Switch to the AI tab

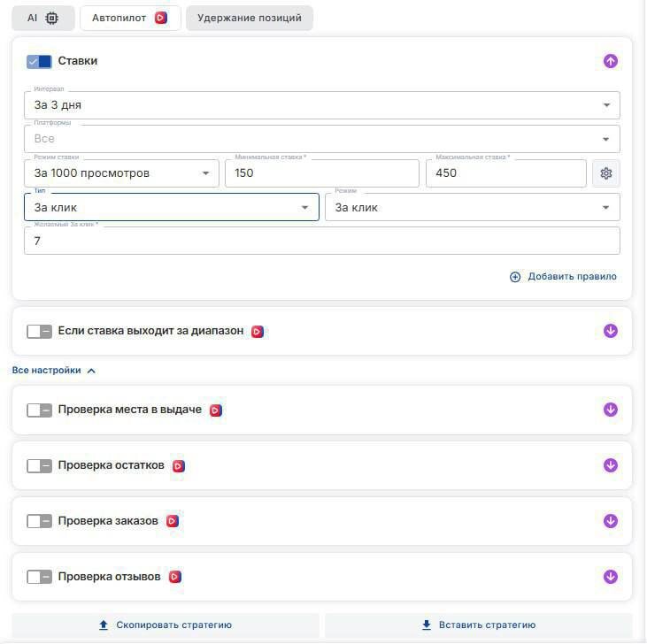[42, 18]
